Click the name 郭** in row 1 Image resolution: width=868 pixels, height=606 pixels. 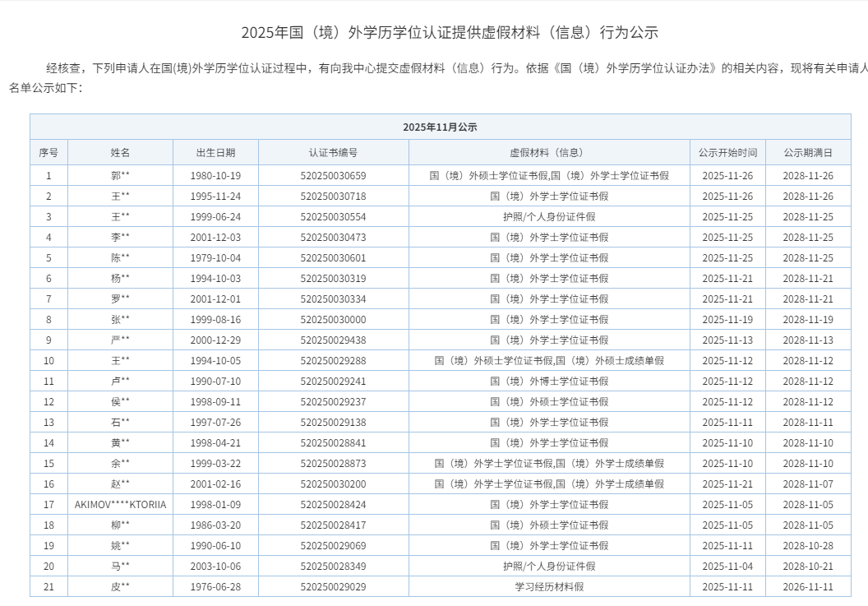point(120,175)
